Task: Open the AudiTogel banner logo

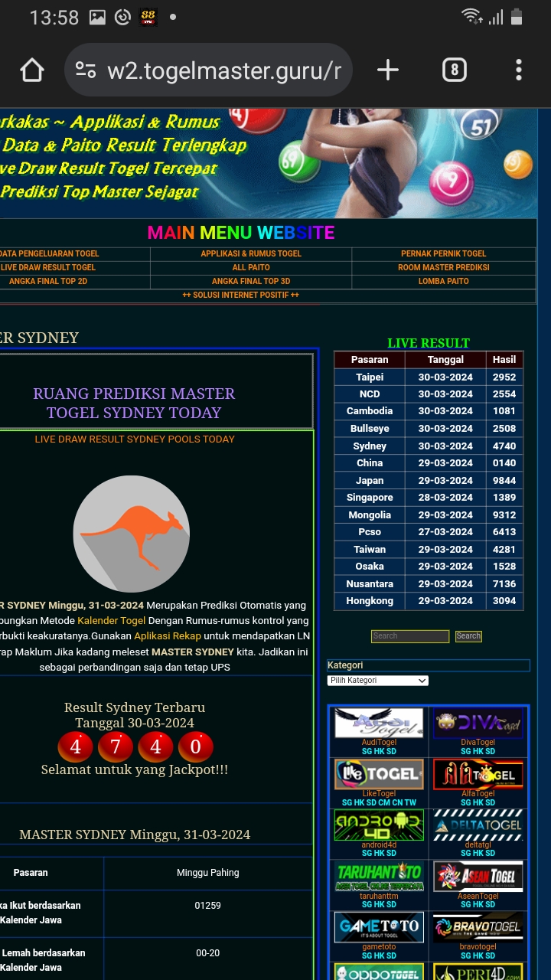Action: pos(379,723)
